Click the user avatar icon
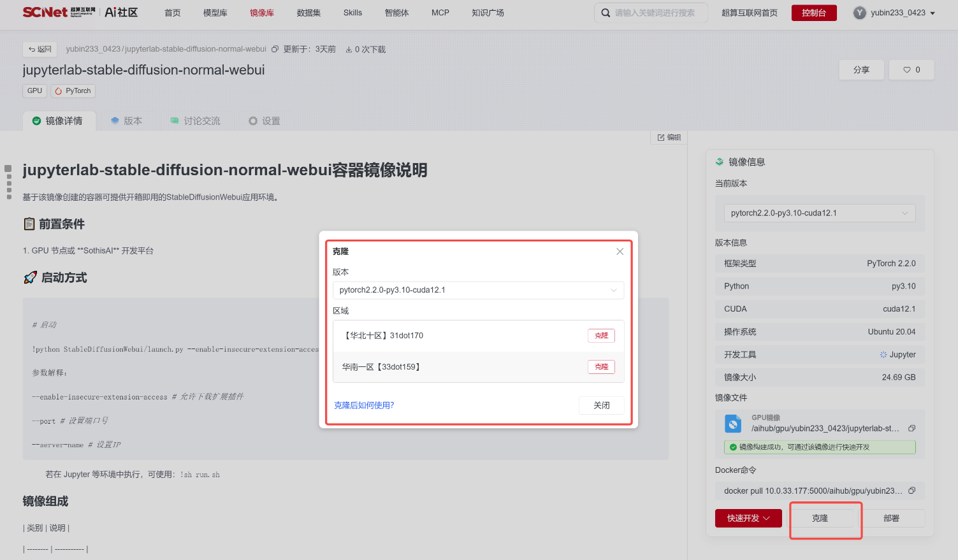The image size is (958, 560). tap(860, 13)
